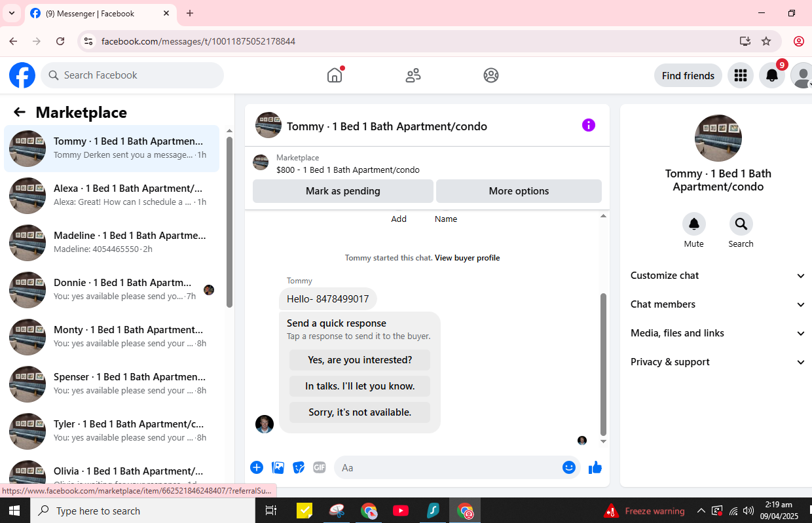Show hidden system tray icons

(x=701, y=511)
